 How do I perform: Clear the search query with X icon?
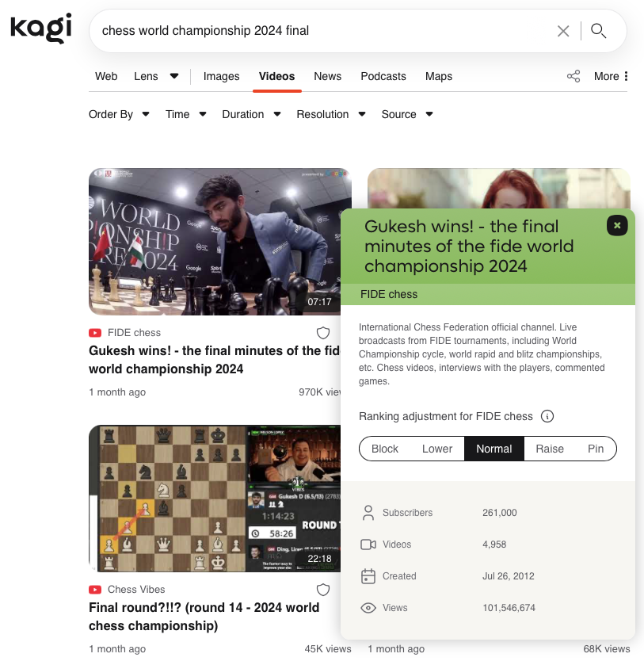(x=563, y=31)
